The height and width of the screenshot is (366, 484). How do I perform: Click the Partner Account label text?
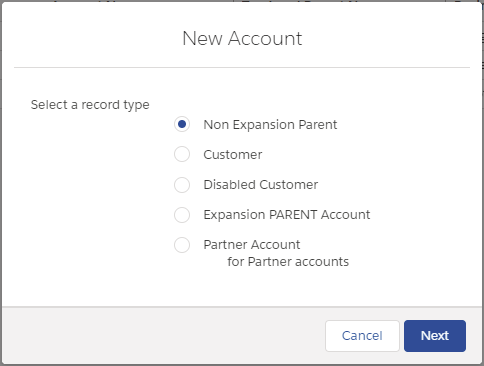tap(252, 245)
